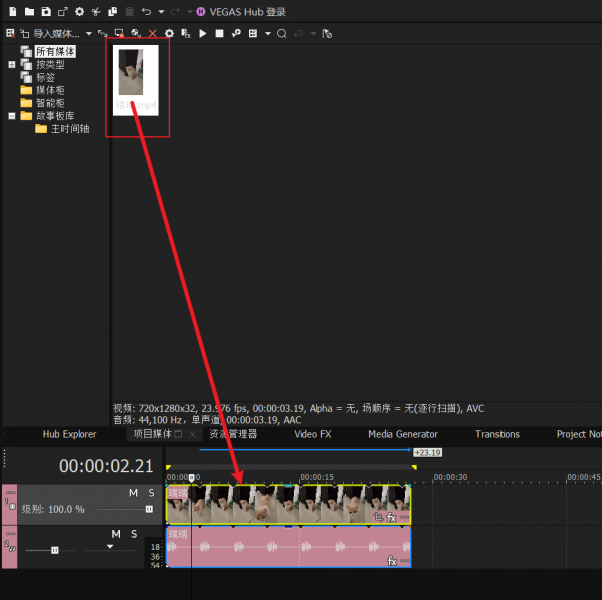Screen dimensions: 602x600
Task: Expand the 按类型 tree node
Action: [x=12, y=64]
